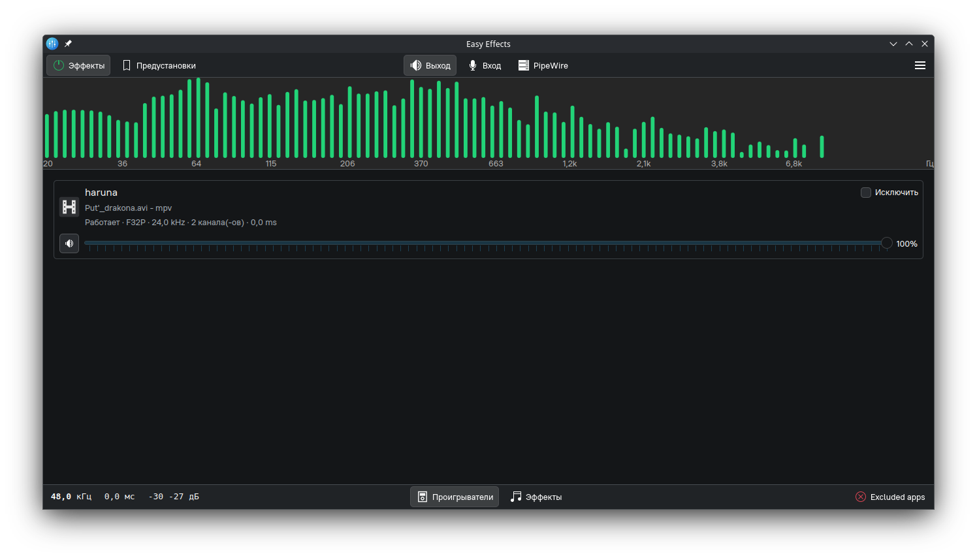Image resolution: width=977 pixels, height=560 pixels.
Task: Open the PipeWire tab
Action: [543, 65]
